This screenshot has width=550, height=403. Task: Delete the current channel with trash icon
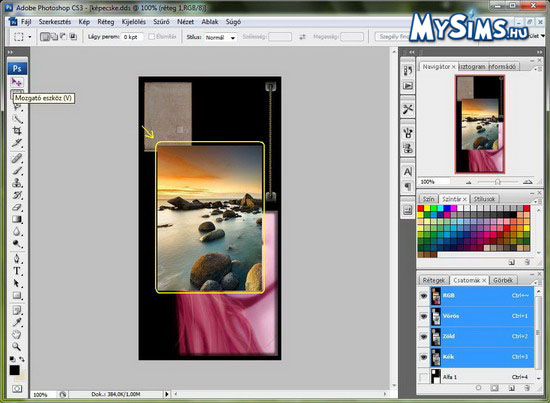pos(527,388)
